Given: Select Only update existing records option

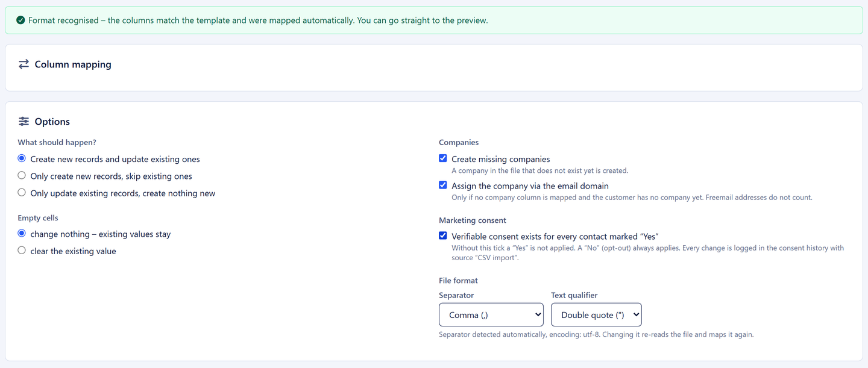Looking at the screenshot, I should tap(22, 192).
